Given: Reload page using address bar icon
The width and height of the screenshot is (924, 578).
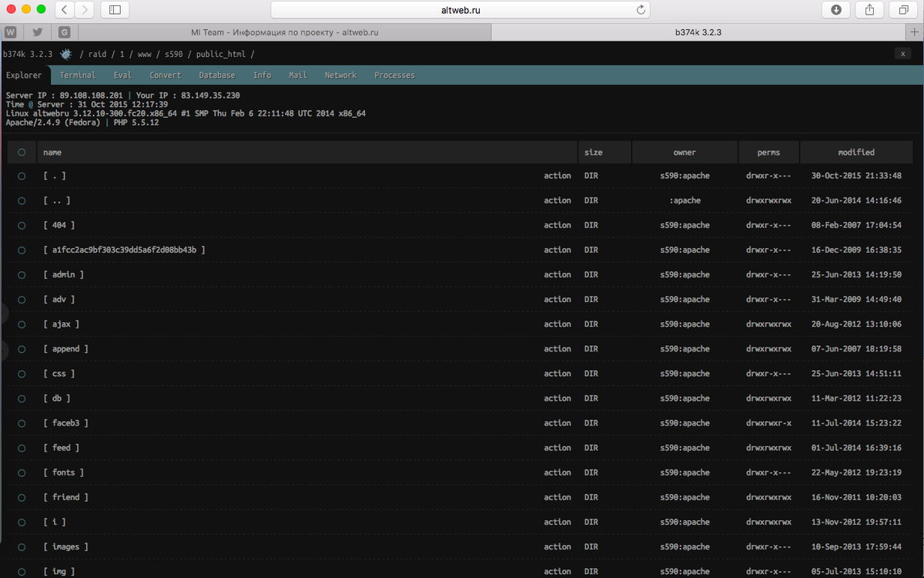Looking at the screenshot, I should tap(640, 10).
